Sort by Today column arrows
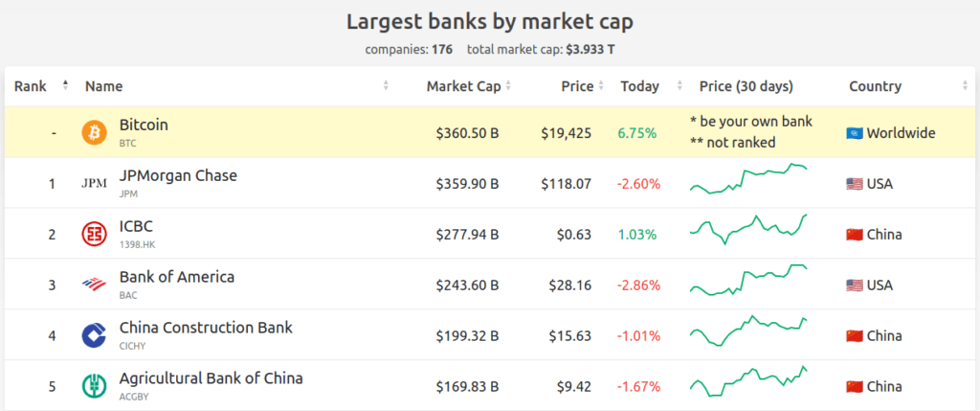Screen dimensions: 980x411 click(679, 86)
